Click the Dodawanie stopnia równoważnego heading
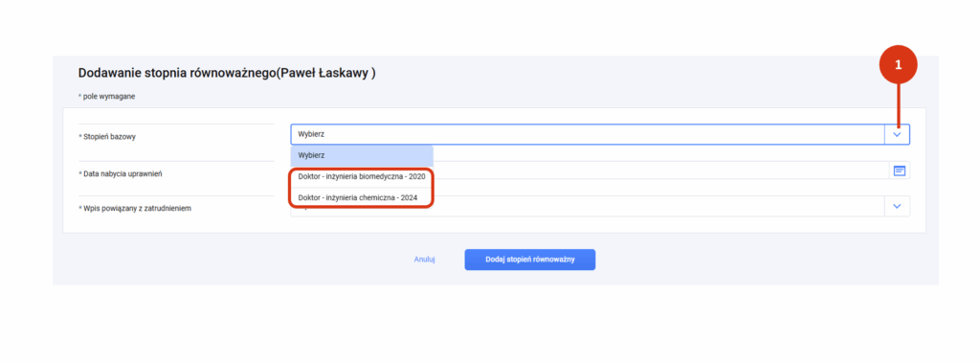The image size is (980, 363). [177, 73]
